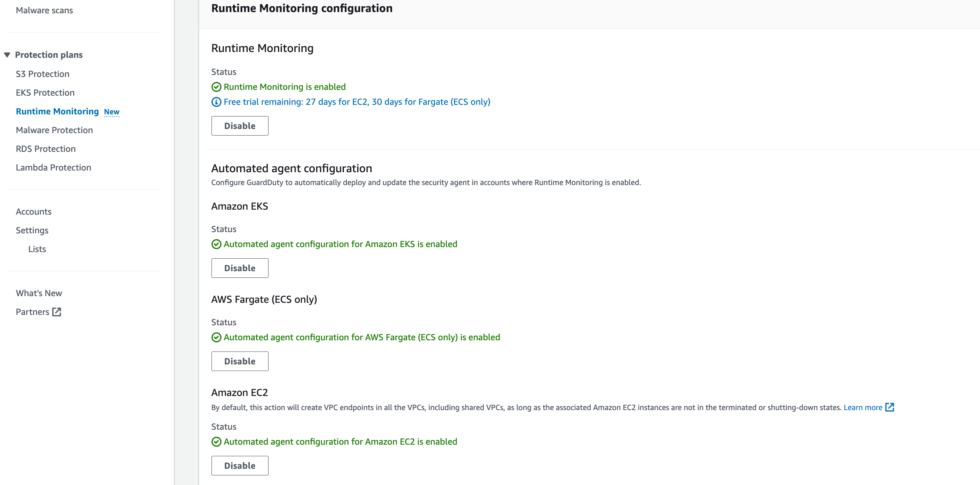Image resolution: width=980 pixels, height=485 pixels.
Task: Click the Automated agent configuration heading
Action: click(291, 168)
